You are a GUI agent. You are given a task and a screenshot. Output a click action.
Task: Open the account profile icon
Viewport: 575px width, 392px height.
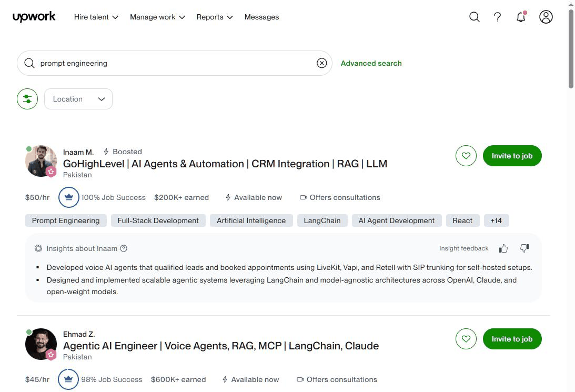point(546,17)
